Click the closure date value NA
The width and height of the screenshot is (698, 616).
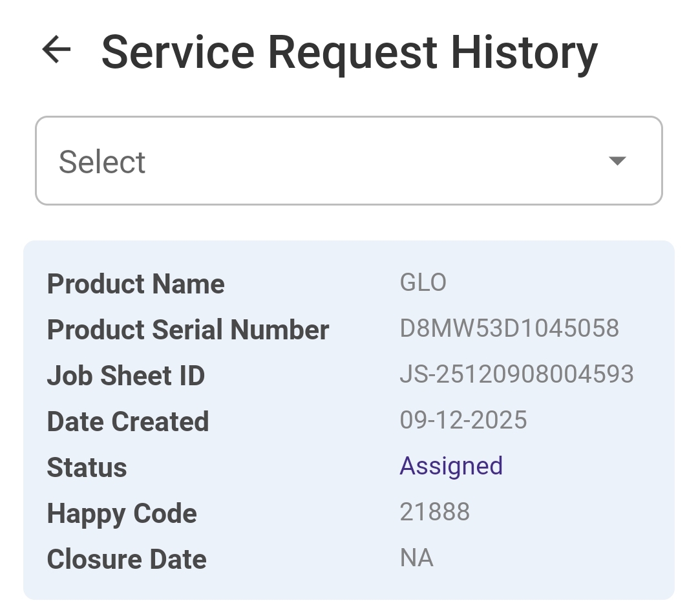point(417,558)
